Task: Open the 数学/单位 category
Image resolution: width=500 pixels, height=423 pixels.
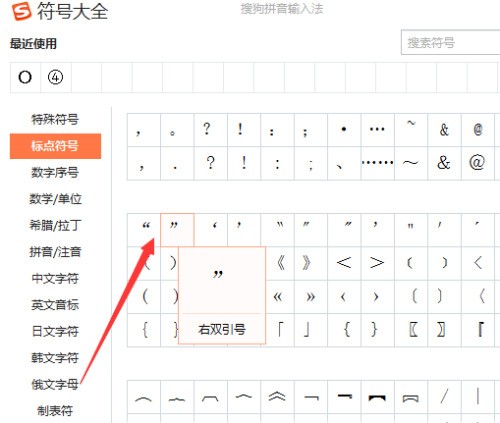Action: (x=55, y=199)
